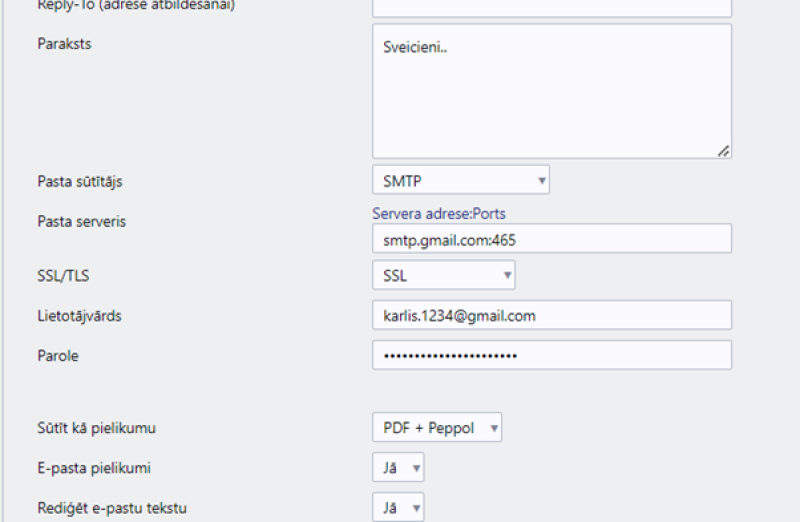Click the Lietotājvārds username field

(x=551, y=315)
